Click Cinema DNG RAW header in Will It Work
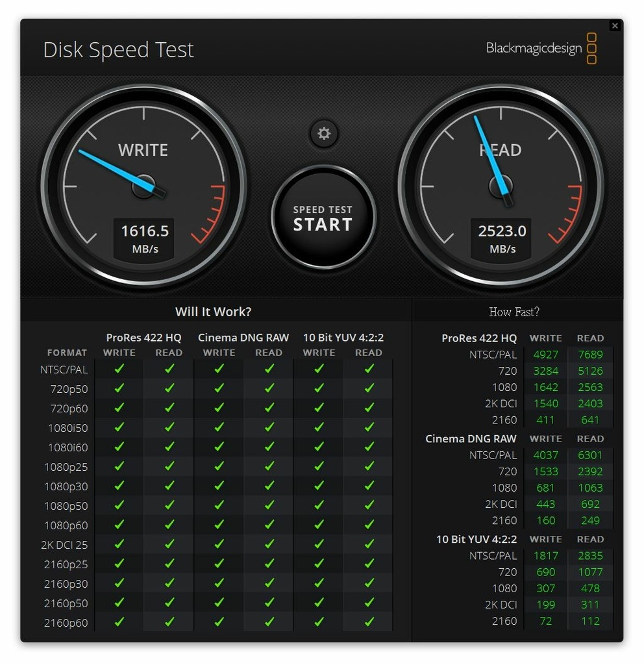Screen dimensions: 644x665 click(243, 338)
